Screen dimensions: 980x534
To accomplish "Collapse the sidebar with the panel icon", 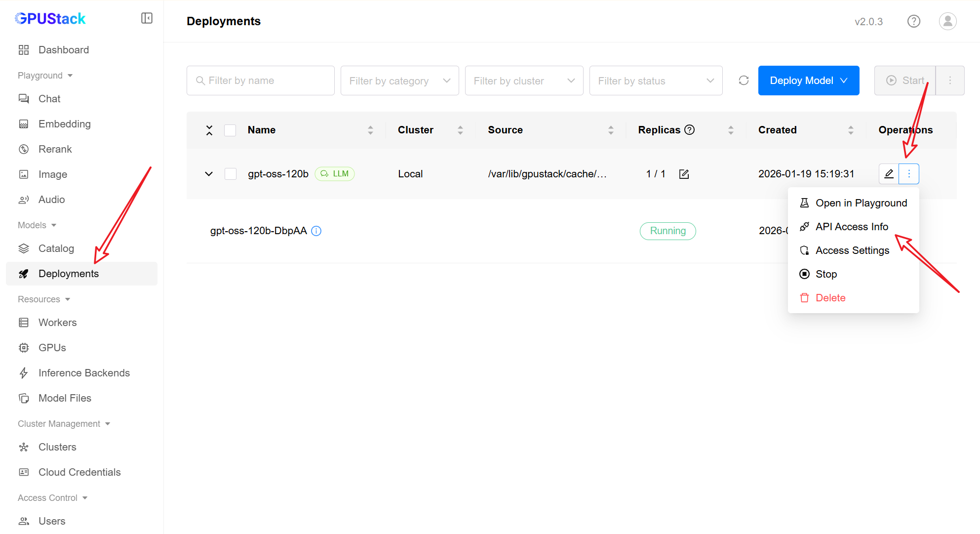I will click(147, 18).
